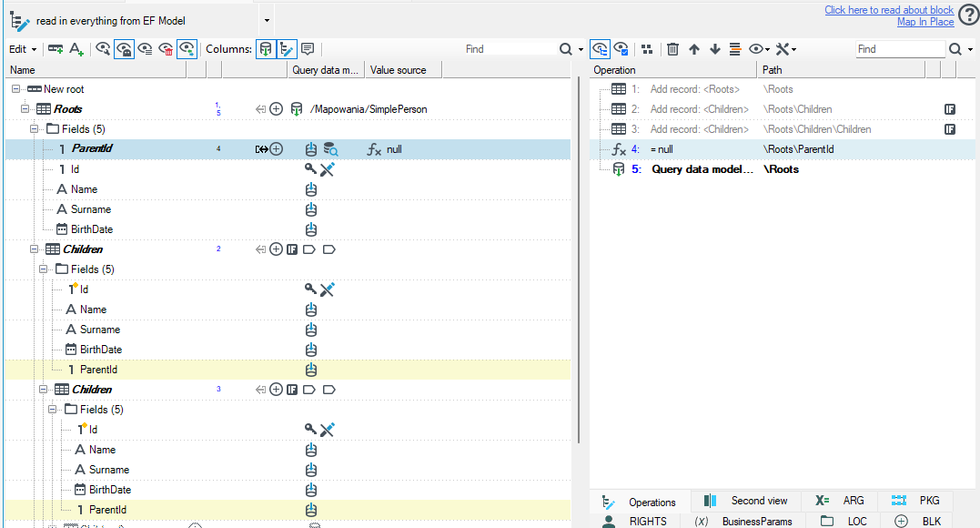
Task: Click the magnifier search icon in the left panel
Action: [566, 49]
